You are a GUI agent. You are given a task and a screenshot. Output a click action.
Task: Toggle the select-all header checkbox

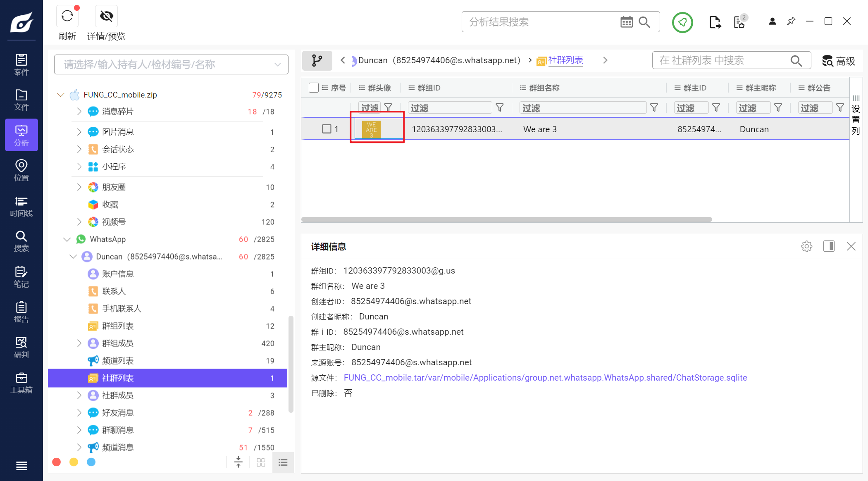(314, 88)
